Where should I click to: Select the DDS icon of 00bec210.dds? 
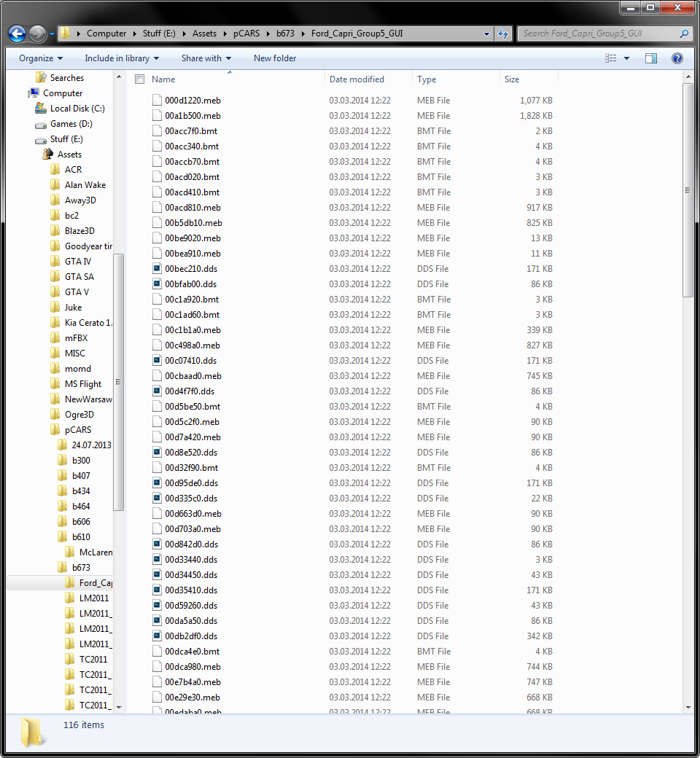156,269
